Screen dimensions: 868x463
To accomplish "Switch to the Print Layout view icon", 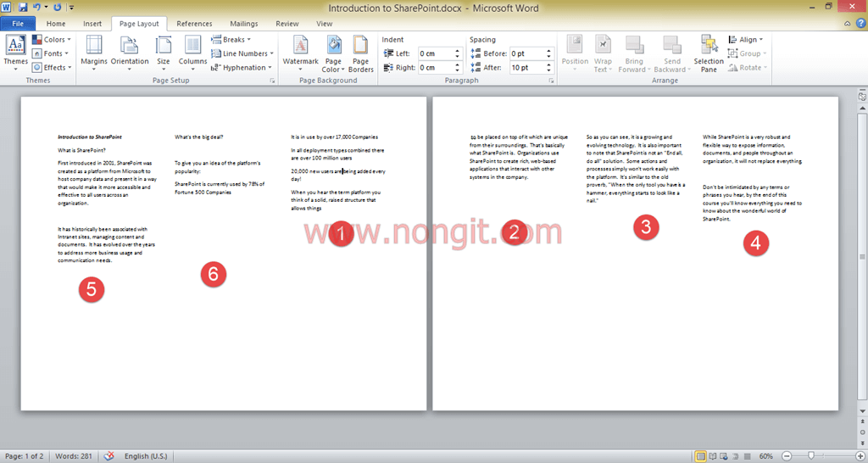I will click(x=700, y=456).
